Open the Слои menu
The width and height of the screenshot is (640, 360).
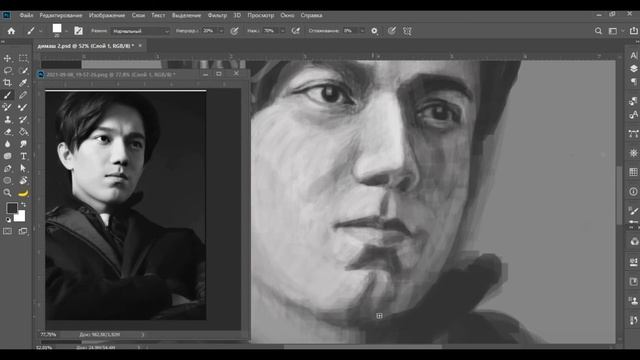point(138,16)
